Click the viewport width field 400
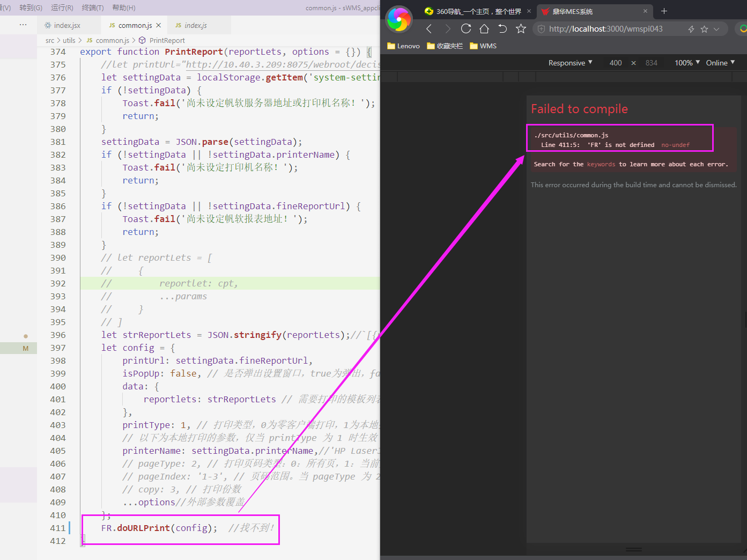This screenshot has height=560, width=747. tap(616, 63)
